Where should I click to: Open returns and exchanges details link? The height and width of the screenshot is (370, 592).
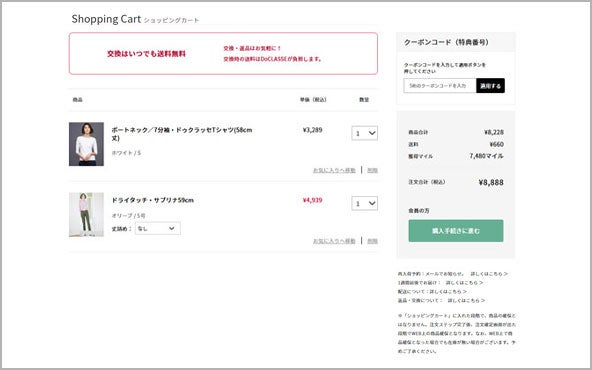tap(466, 301)
